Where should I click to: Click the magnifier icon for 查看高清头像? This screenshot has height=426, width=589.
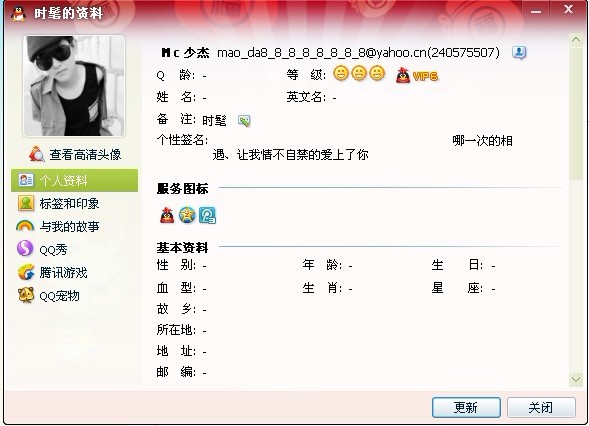[x=36, y=154]
